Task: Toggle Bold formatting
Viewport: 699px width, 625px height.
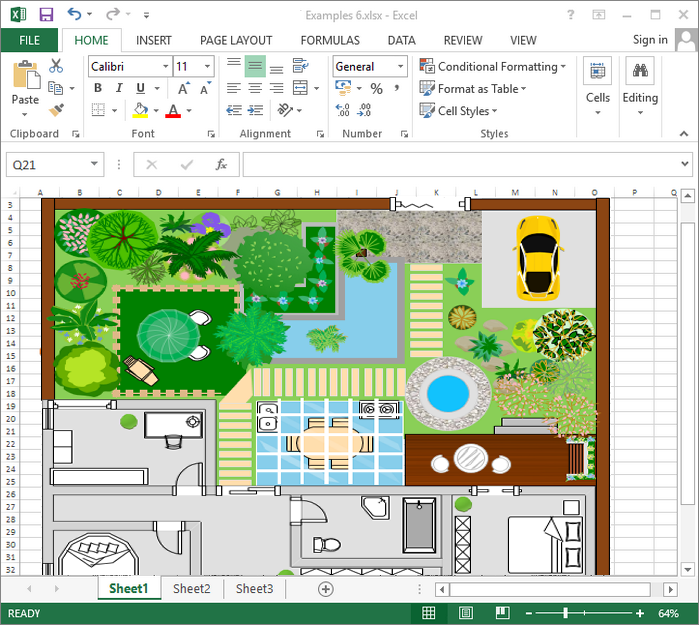Action: (x=98, y=89)
